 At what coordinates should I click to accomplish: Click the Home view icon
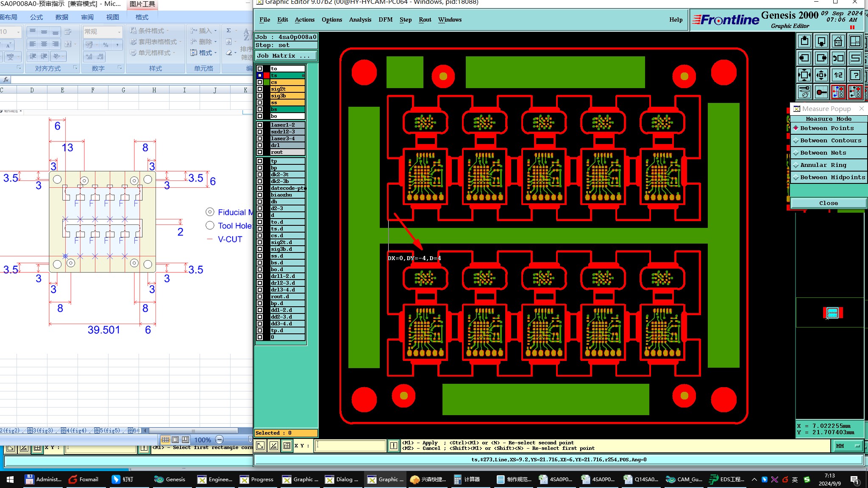pos(838,42)
